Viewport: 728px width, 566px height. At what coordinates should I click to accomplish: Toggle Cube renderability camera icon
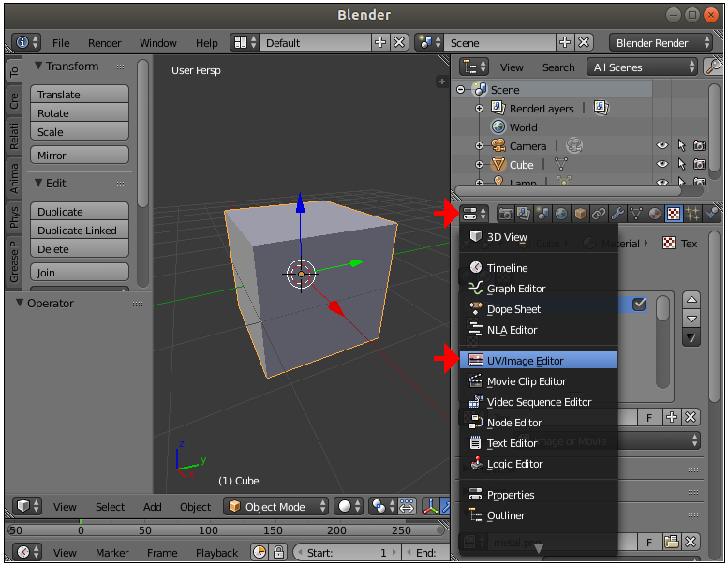pos(699,164)
